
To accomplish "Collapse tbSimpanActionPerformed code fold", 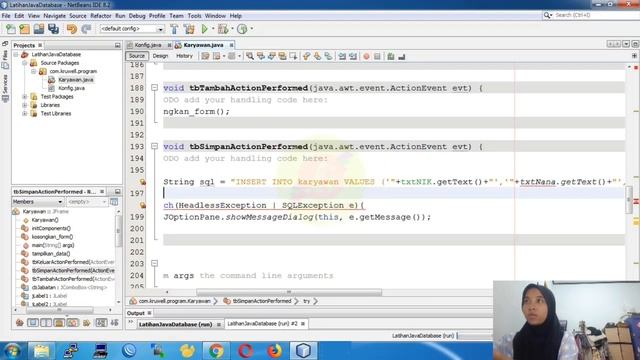I will tap(154, 146).
